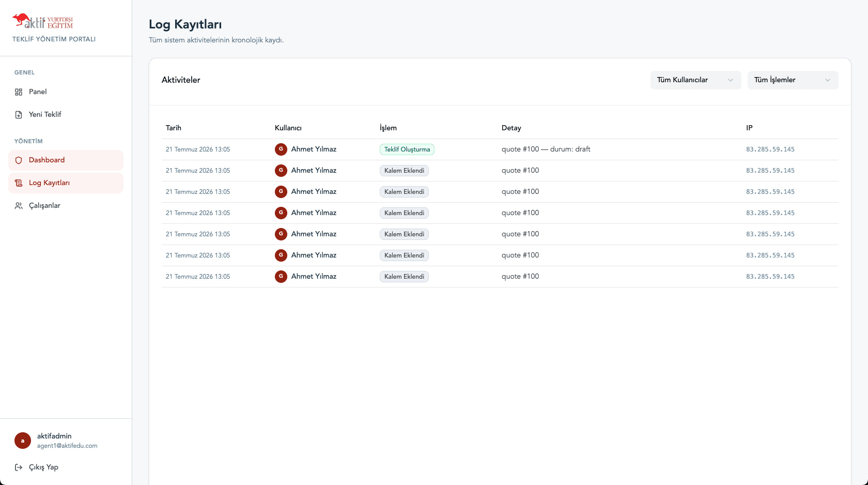Click 'quote #100 — durum: draft' detail

(x=546, y=149)
